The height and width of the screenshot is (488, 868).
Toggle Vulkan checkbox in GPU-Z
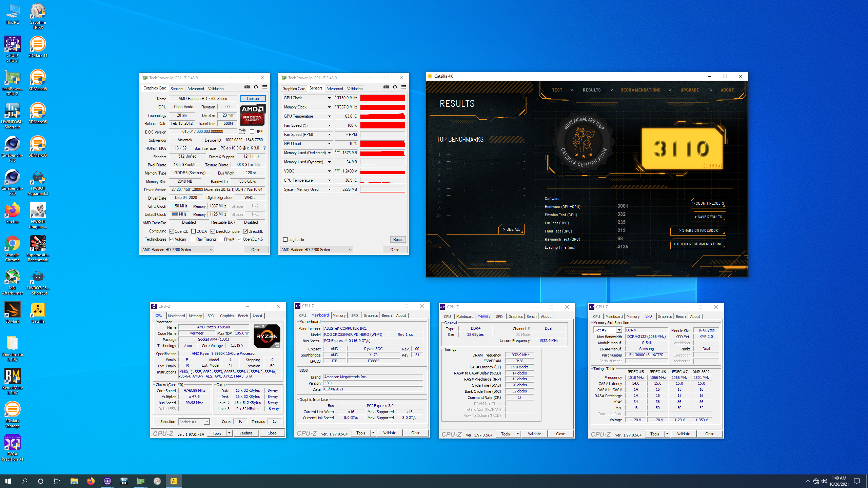172,239
